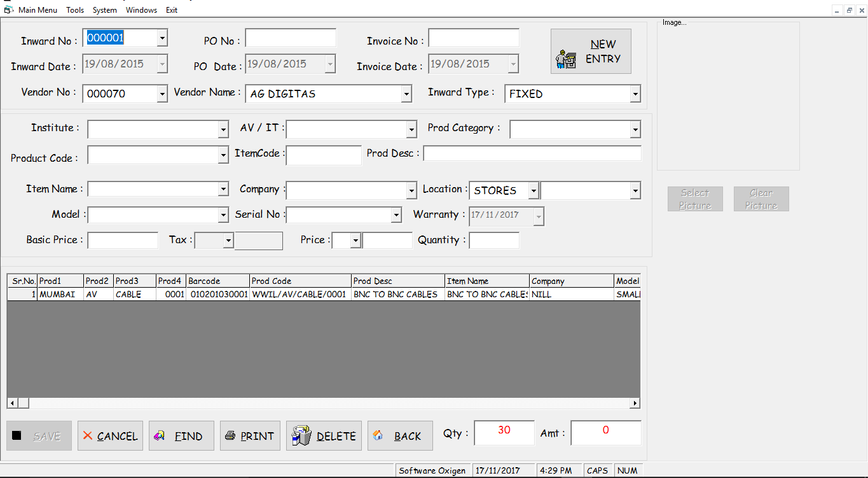The width and height of the screenshot is (868, 478).
Task: Click the Qty total field showing 30
Action: pos(504,433)
